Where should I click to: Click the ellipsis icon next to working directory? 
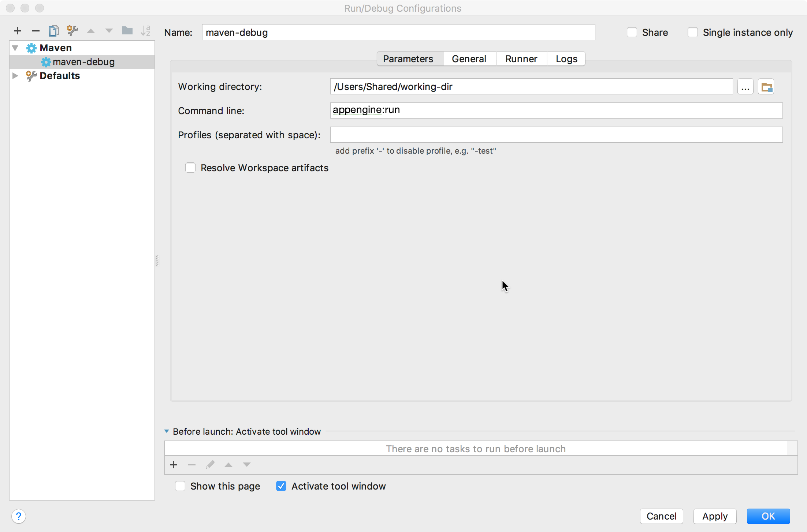tap(745, 87)
